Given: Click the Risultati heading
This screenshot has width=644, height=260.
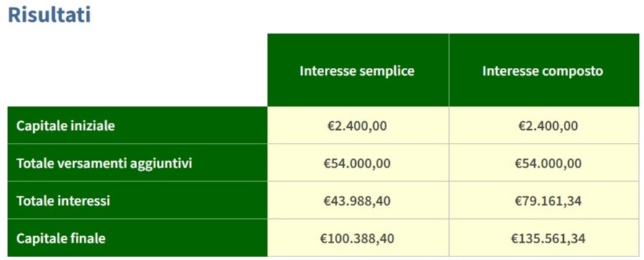Looking at the screenshot, I should 49,14.
